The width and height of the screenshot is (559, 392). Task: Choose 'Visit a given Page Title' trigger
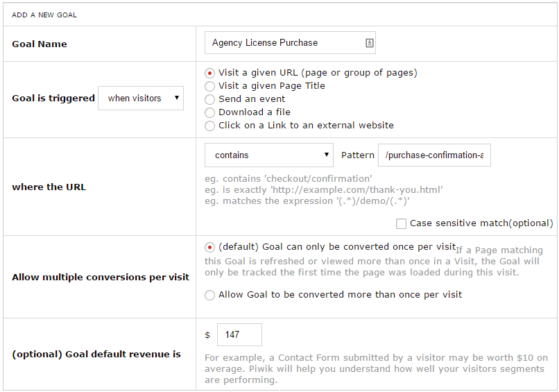coord(210,86)
